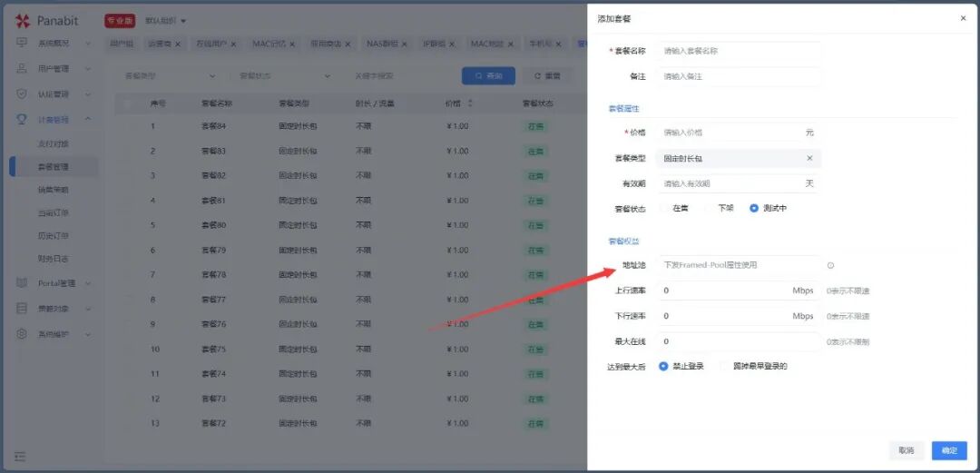Focus the 最大在线 input field
This screenshot has height=473, width=980.
pos(739,341)
